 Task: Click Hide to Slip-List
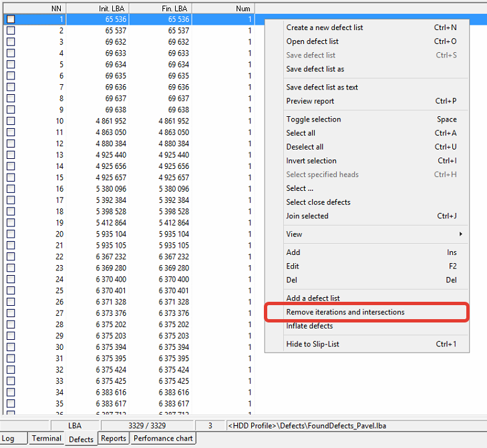(313, 344)
